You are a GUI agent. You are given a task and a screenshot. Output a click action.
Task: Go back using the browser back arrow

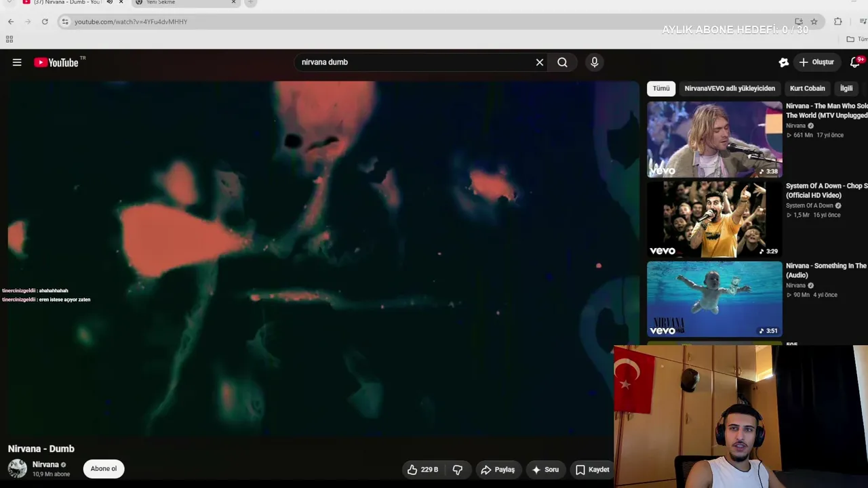click(11, 22)
